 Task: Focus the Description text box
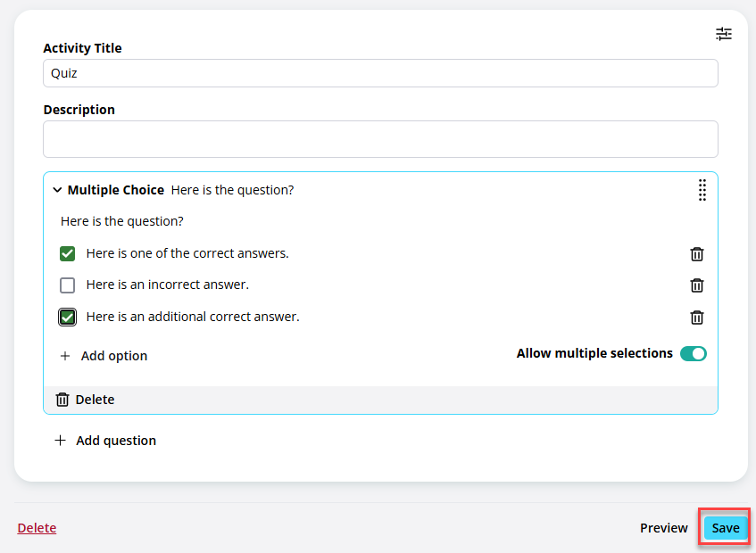click(380, 139)
